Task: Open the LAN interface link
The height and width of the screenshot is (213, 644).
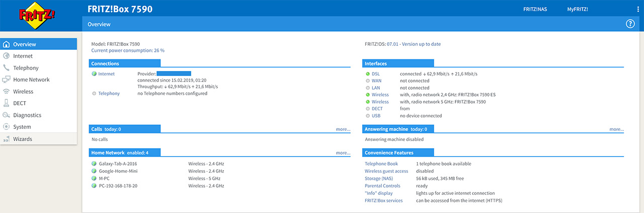Action: point(376,88)
